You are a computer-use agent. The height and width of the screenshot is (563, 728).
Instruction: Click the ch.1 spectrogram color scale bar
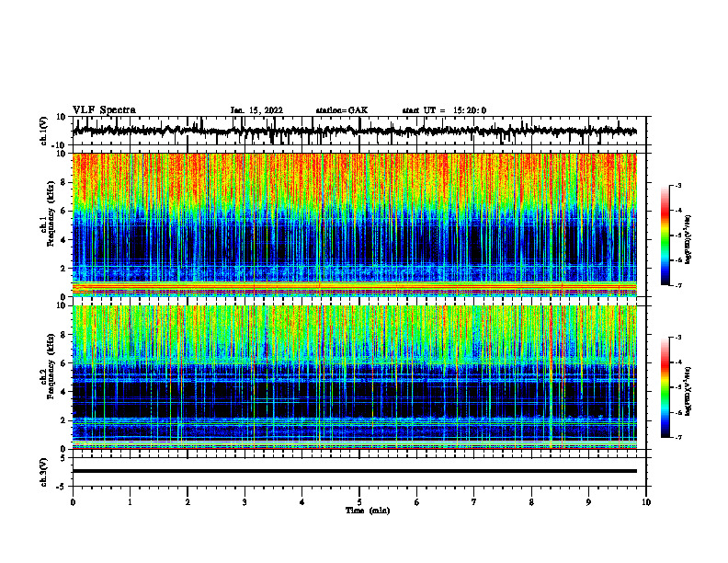pyautogui.click(x=665, y=236)
